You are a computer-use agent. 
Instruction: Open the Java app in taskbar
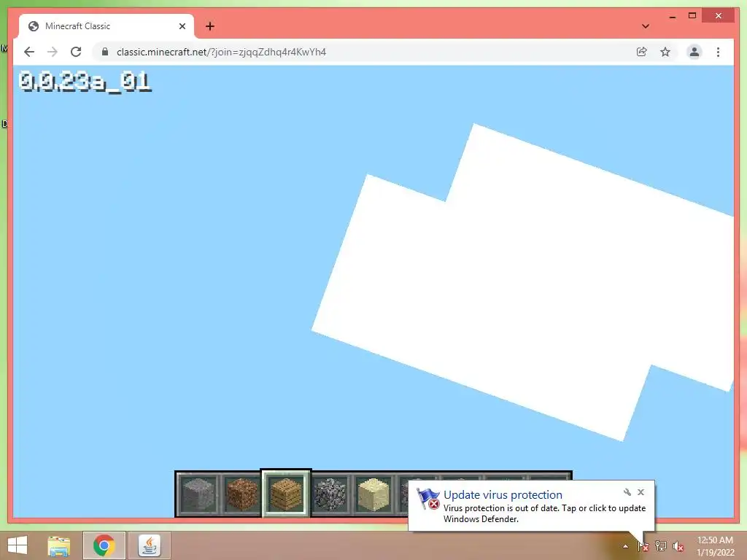(149, 545)
